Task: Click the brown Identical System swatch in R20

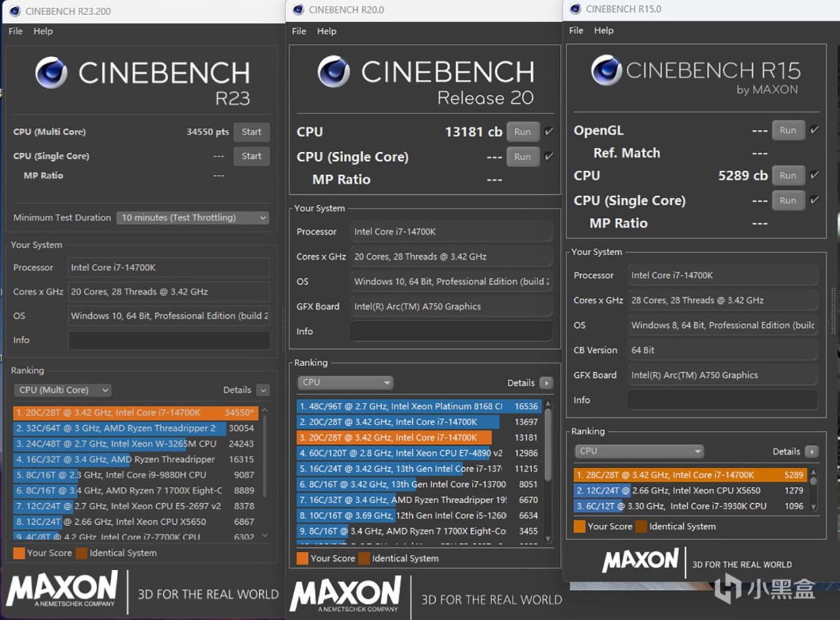Action: pyautogui.click(x=364, y=558)
